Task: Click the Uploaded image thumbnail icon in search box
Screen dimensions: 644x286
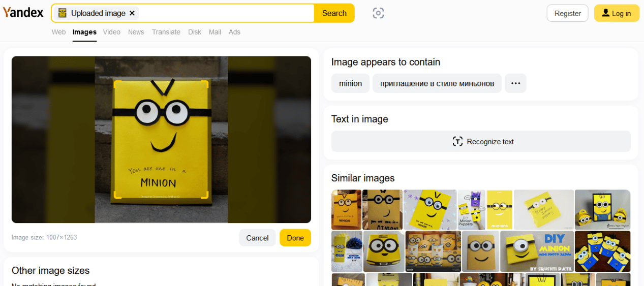Action: click(x=63, y=13)
